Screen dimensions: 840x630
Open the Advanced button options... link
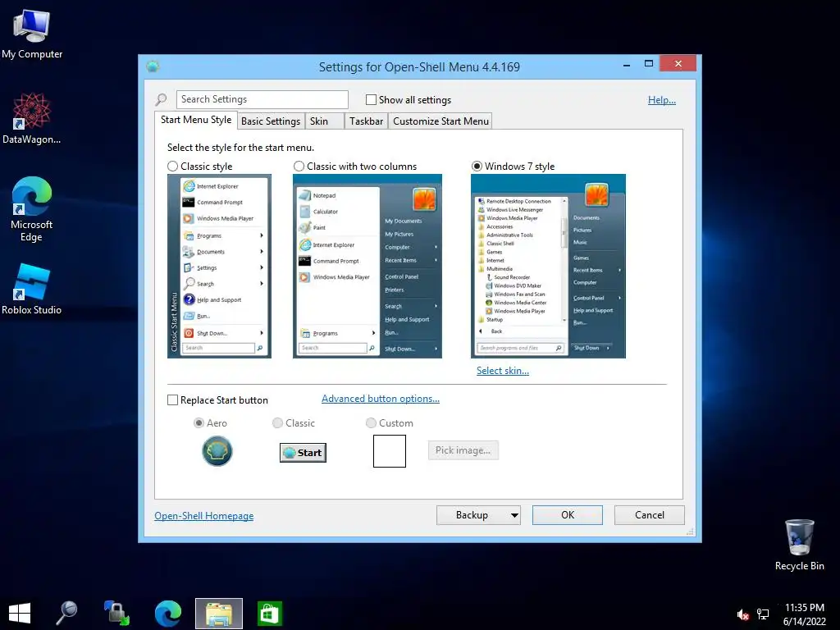(x=381, y=399)
